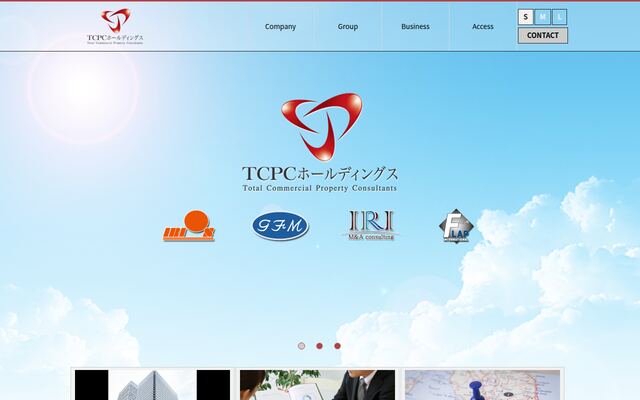Open the map with pushpin thumbnail

pyautogui.click(x=482, y=385)
